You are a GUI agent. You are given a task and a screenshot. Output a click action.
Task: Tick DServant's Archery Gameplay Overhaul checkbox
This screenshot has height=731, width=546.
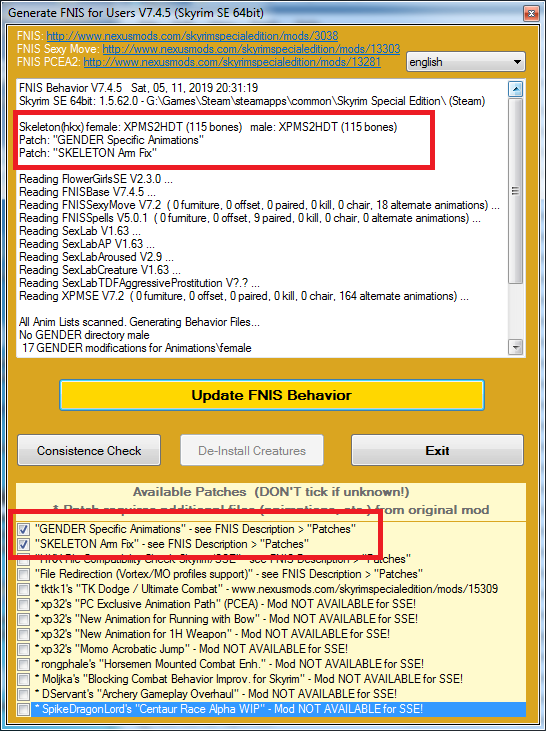click(23, 694)
